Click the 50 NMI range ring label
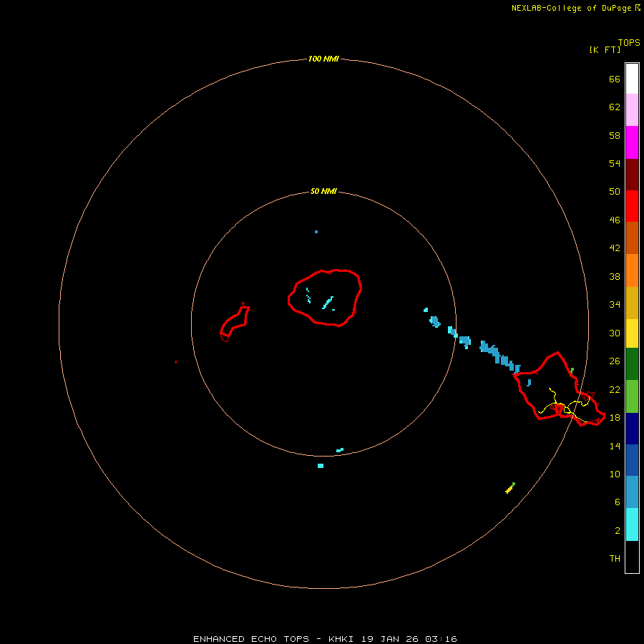 pos(323,191)
